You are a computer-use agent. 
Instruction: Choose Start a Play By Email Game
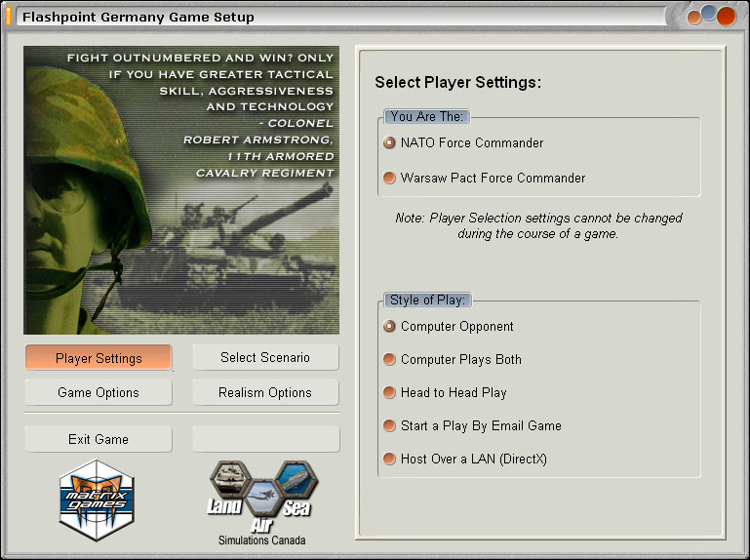pyautogui.click(x=389, y=425)
